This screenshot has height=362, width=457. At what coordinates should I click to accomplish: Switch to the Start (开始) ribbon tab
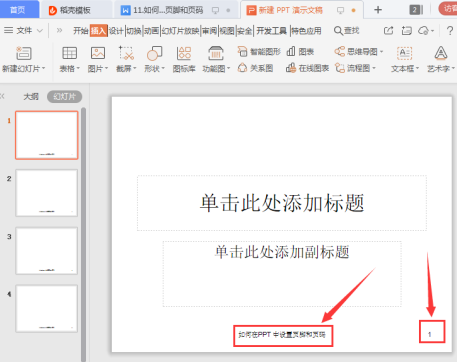(81, 31)
